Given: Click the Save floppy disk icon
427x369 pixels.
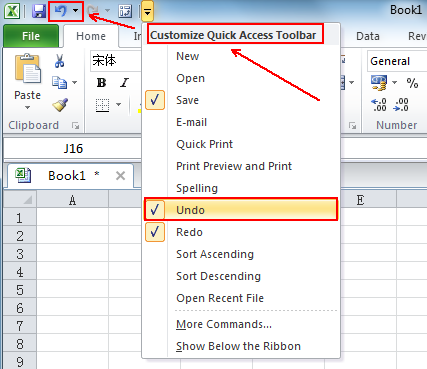Looking at the screenshot, I should pos(39,11).
